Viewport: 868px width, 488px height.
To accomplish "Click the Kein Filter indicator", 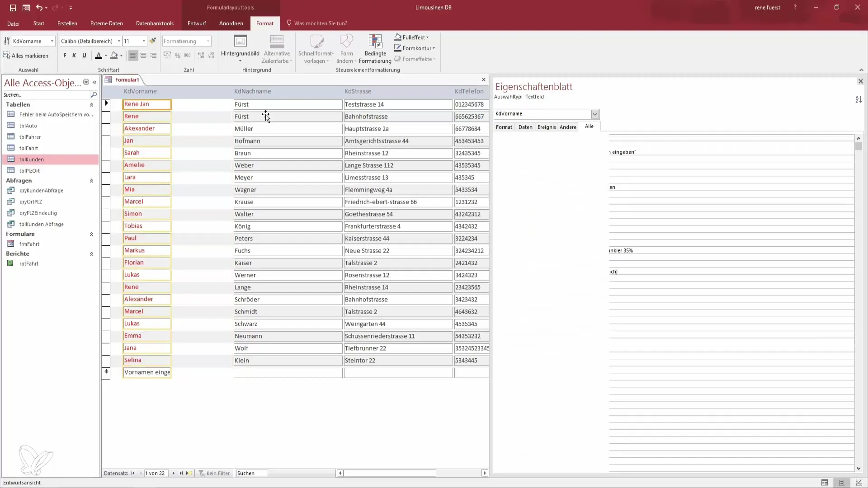I will pos(214,473).
